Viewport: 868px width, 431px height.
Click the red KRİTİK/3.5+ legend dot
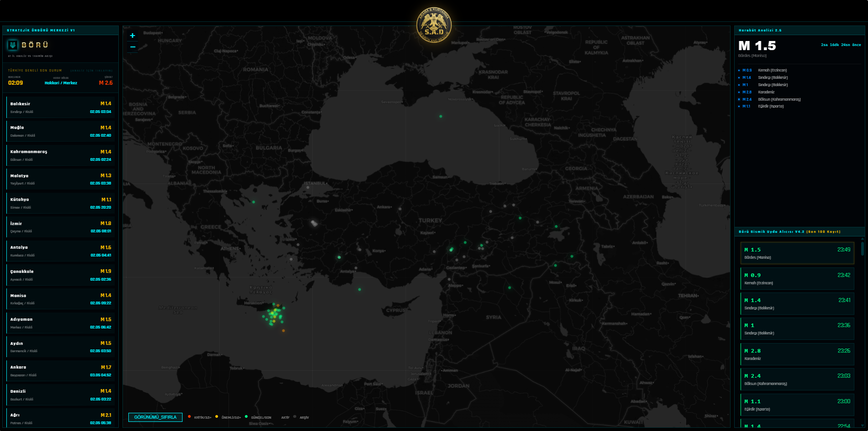click(189, 416)
